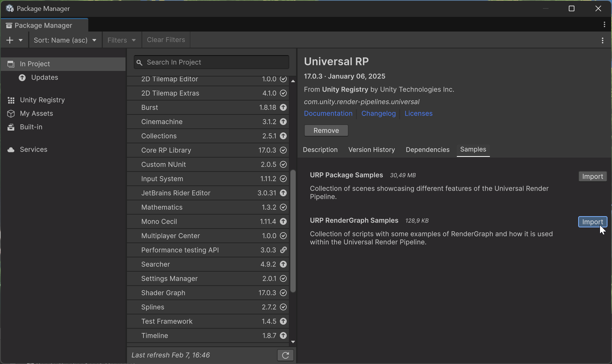
Task: Open the Sort: Name dropdown
Action: point(65,40)
